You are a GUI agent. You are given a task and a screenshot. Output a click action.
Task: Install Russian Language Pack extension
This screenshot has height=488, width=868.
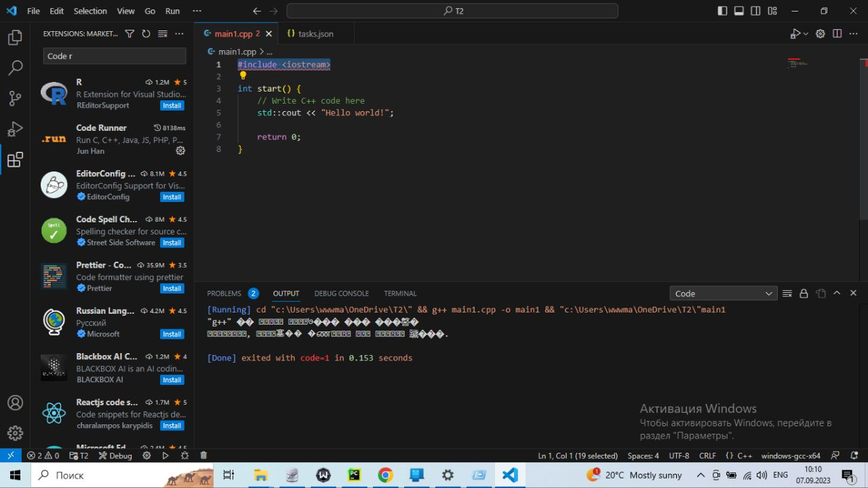172,334
